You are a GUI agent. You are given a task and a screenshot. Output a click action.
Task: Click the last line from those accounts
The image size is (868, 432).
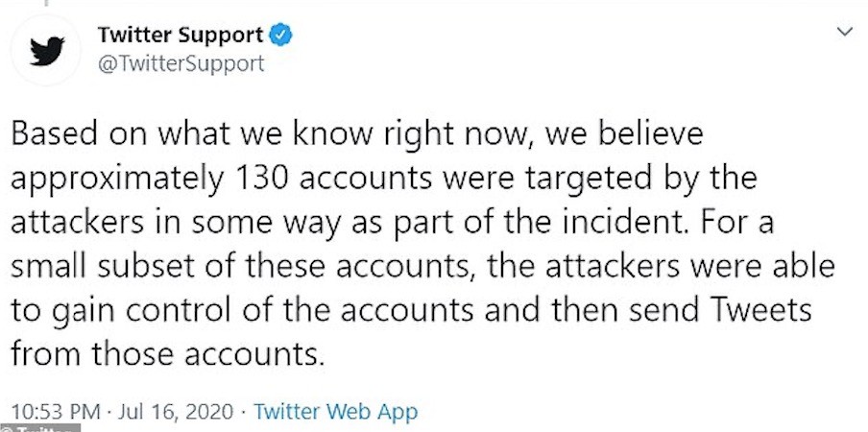(x=167, y=354)
